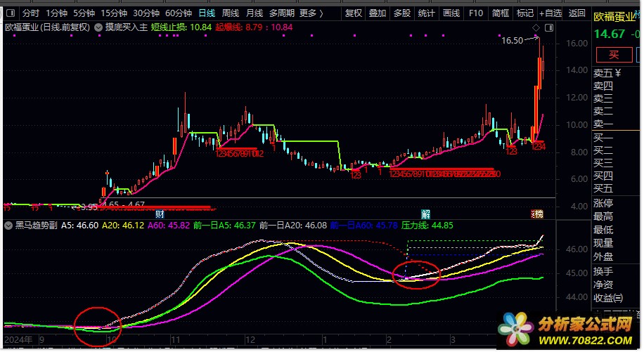Screen dimensions: 644x352
Task: Click the red 买 buy button
Action: (614, 55)
